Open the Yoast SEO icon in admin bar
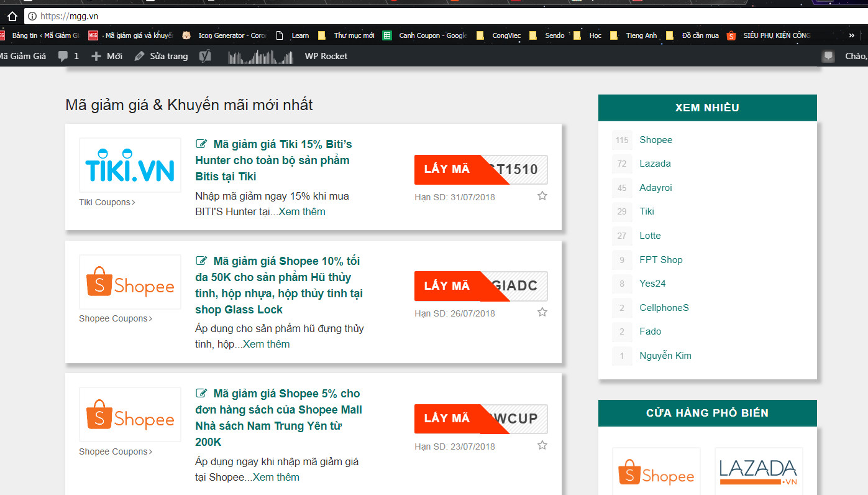868x495 pixels. tap(206, 56)
